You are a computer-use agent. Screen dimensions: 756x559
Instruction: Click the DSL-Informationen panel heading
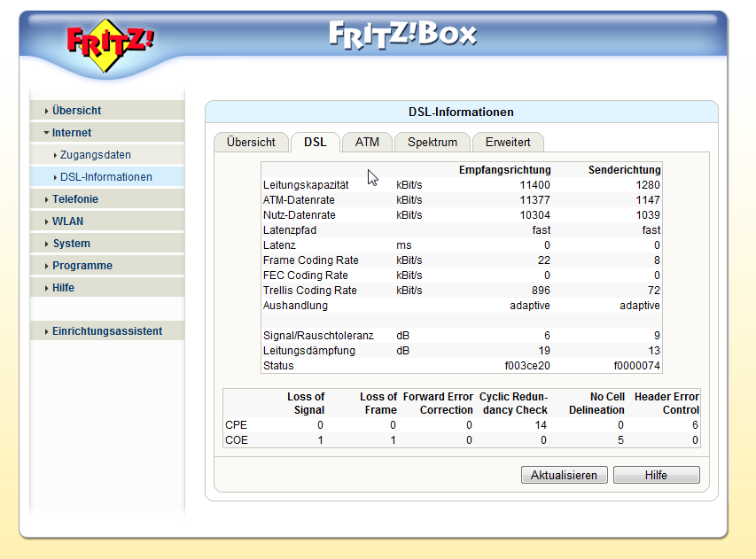(462, 113)
